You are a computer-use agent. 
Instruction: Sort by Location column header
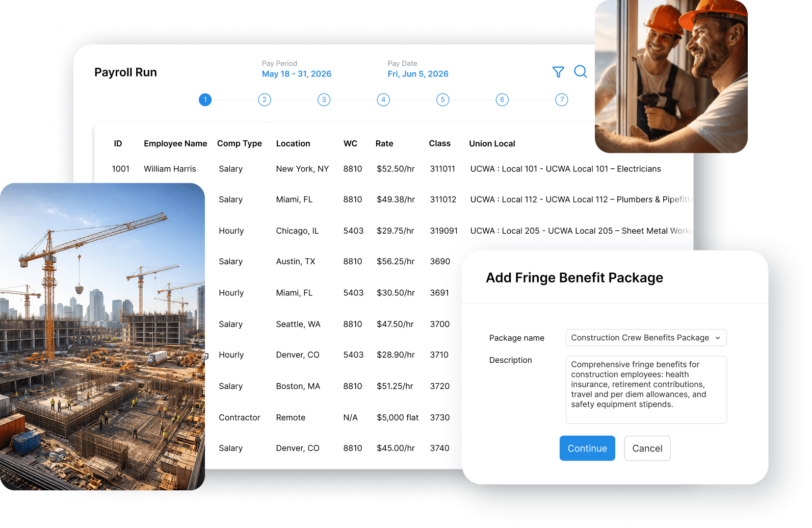(293, 144)
